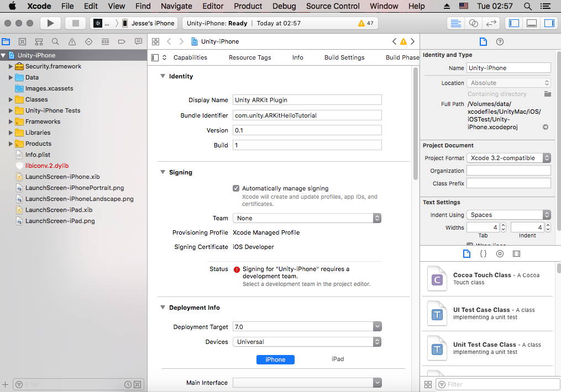Open the Project Format dropdown
The width and height of the screenshot is (561, 392).
click(x=508, y=158)
